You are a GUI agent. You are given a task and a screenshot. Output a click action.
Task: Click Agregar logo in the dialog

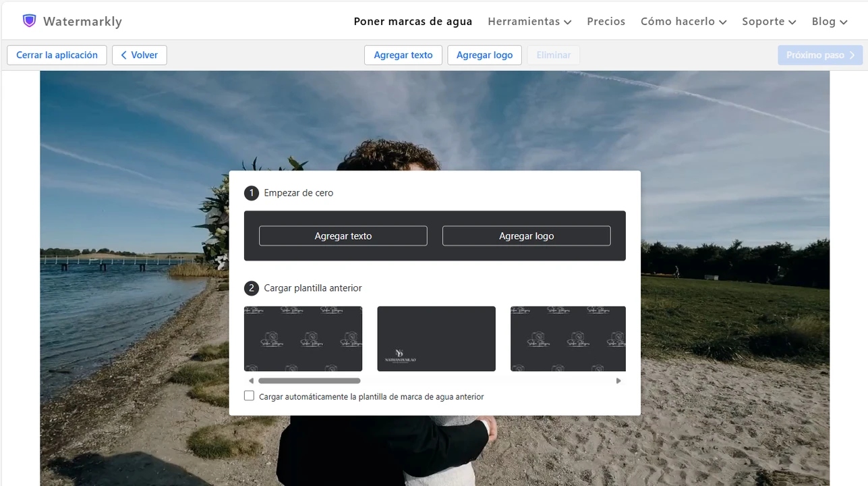(526, 236)
